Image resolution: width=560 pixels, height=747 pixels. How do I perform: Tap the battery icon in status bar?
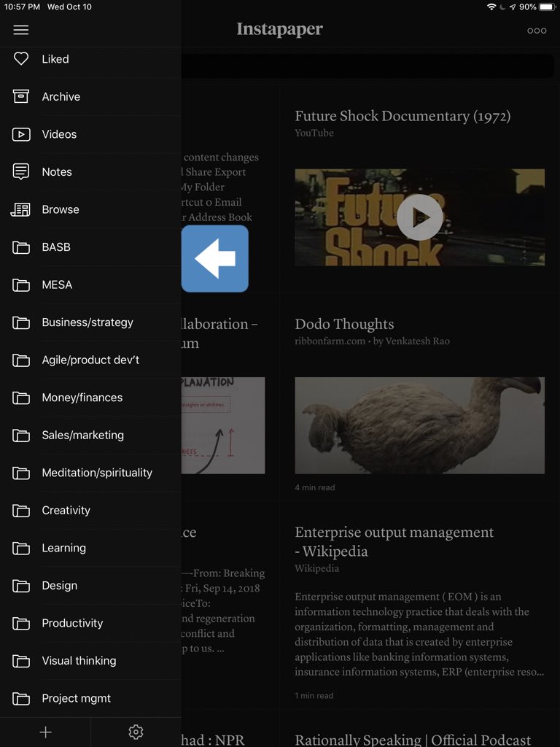(548, 7)
